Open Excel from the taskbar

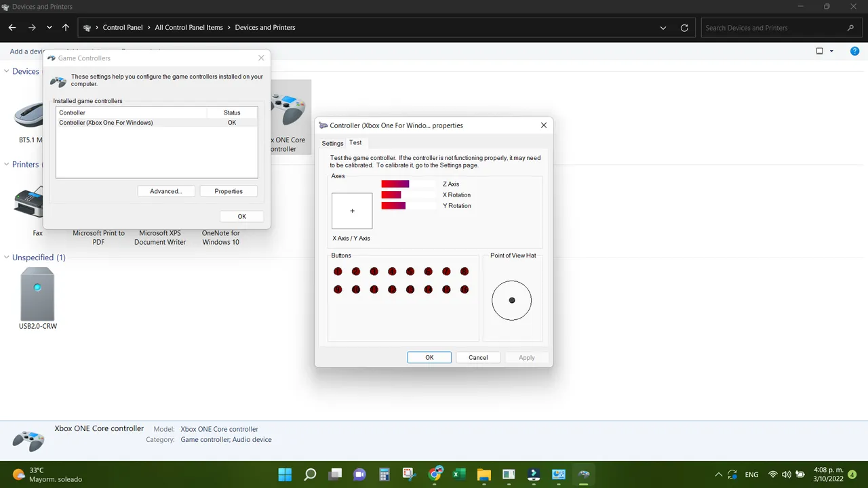pos(459,474)
